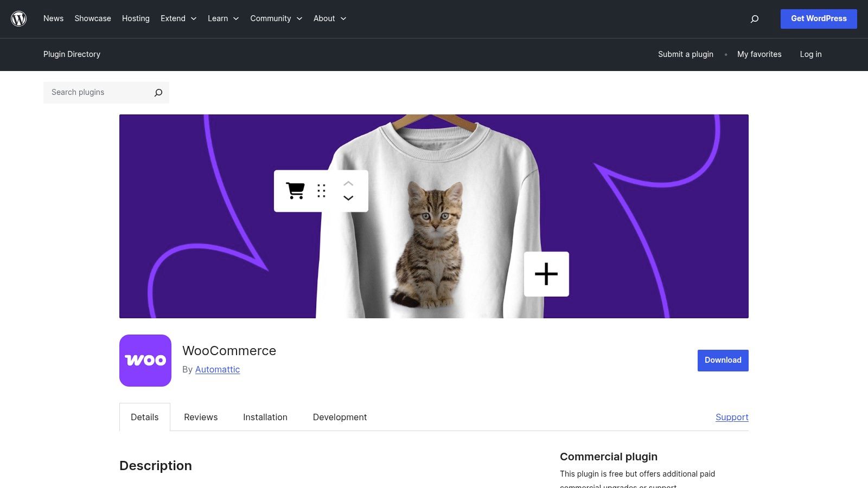
Task: Expand the About menu chevron
Action: coord(343,18)
